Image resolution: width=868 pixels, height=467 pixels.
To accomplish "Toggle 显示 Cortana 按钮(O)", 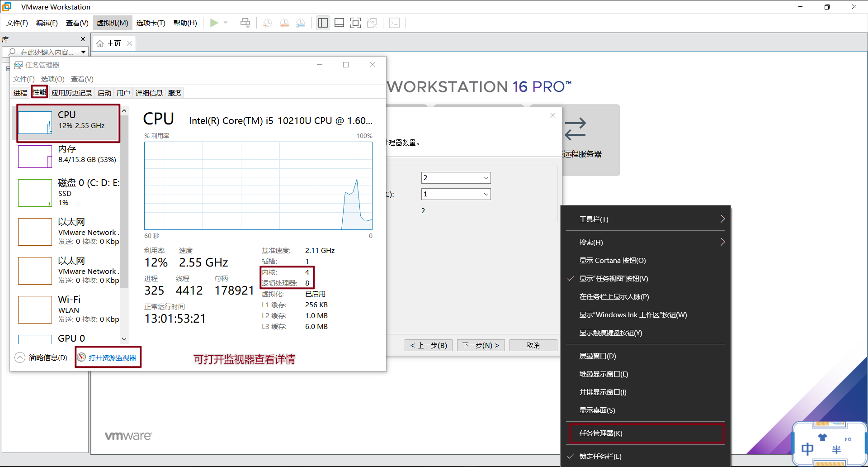I will 646,260.
